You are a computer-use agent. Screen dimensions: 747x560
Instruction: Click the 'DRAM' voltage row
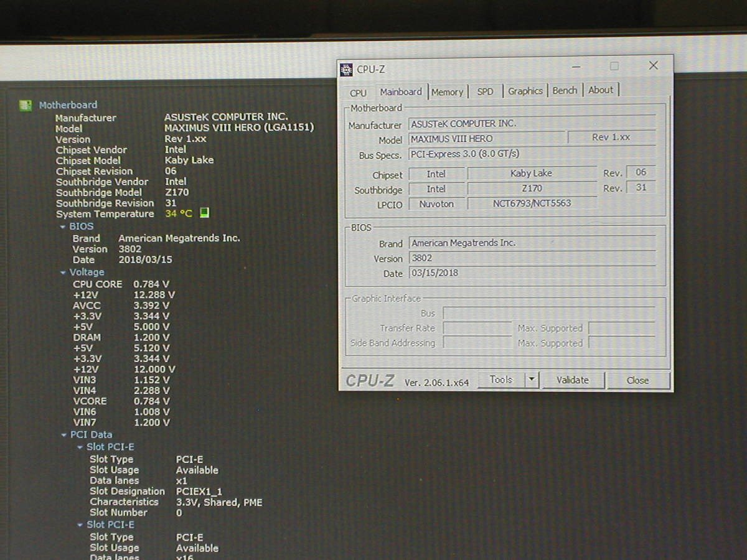coord(121,337)
